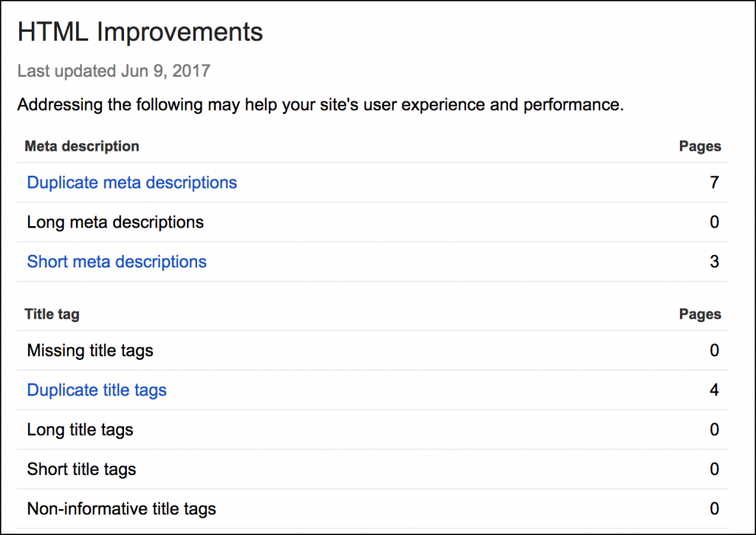Click the Pages column header in Title tag section
Viewport: 756px width, 535px height.
[700, 314]
